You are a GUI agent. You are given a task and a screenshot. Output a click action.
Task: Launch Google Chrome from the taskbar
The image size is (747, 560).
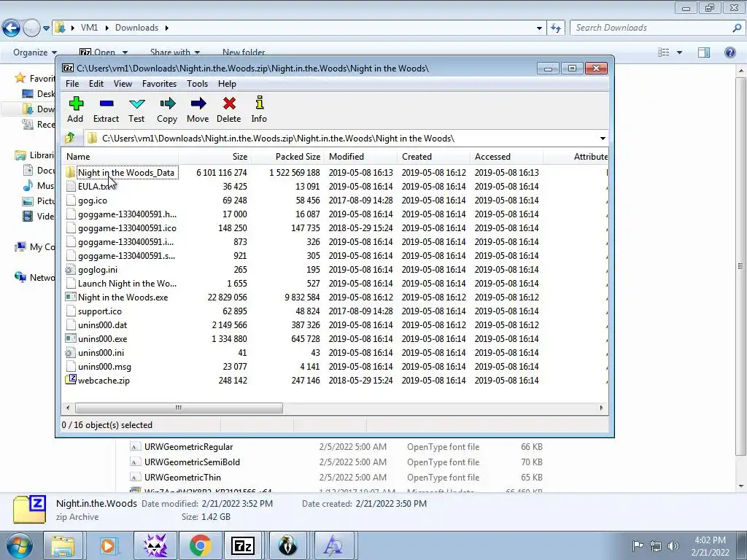(200, 545)
